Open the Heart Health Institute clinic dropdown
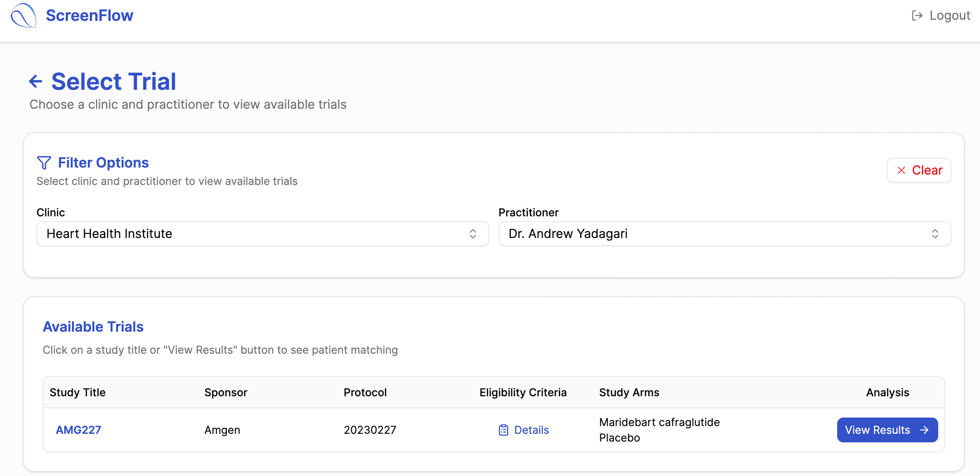The image size is (980, 476). tap(255, 234)
